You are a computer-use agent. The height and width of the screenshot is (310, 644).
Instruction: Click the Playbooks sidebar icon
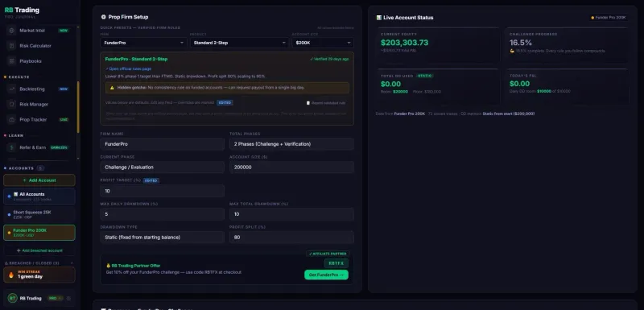click(12, 61)
